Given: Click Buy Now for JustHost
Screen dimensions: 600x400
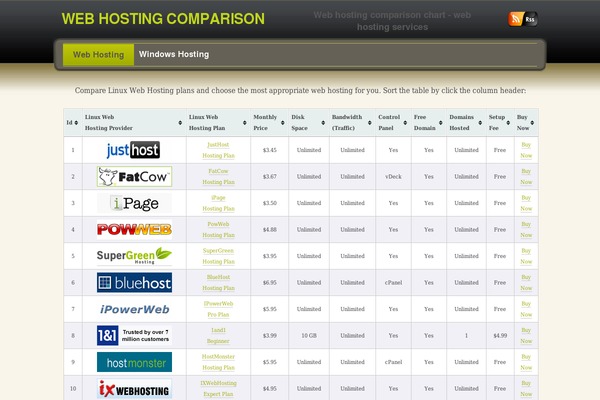Looking at the screenshot, I should click(526, 150).
